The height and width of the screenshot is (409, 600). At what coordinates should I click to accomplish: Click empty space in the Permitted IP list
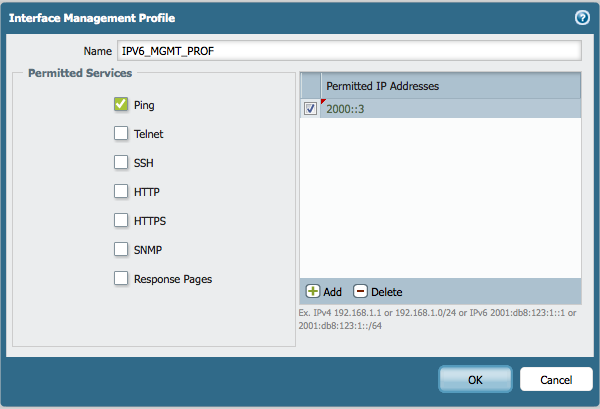pos(440,200)
